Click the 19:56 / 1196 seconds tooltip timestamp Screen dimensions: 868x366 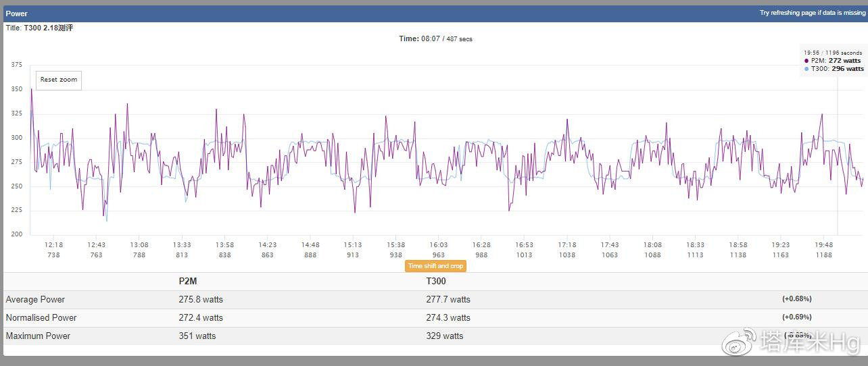tap(832, 53)
